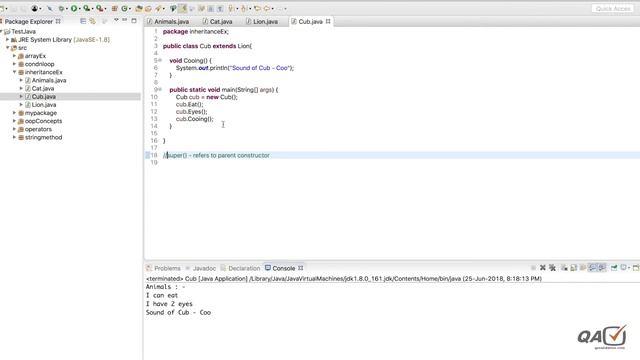The width and height of the screenshot is (640, 360).
Task: Open Display Selected Console dropdown
Action: [629, 268]
